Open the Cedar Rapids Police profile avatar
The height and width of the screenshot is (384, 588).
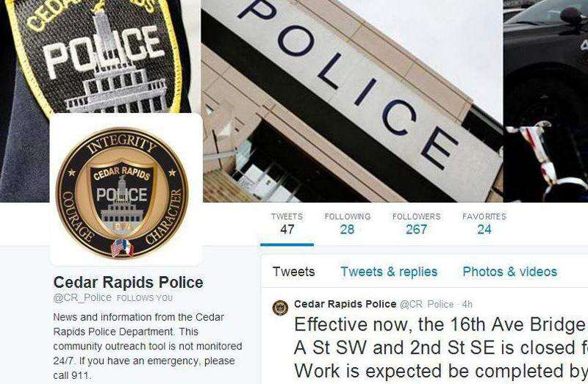point(126,189)
